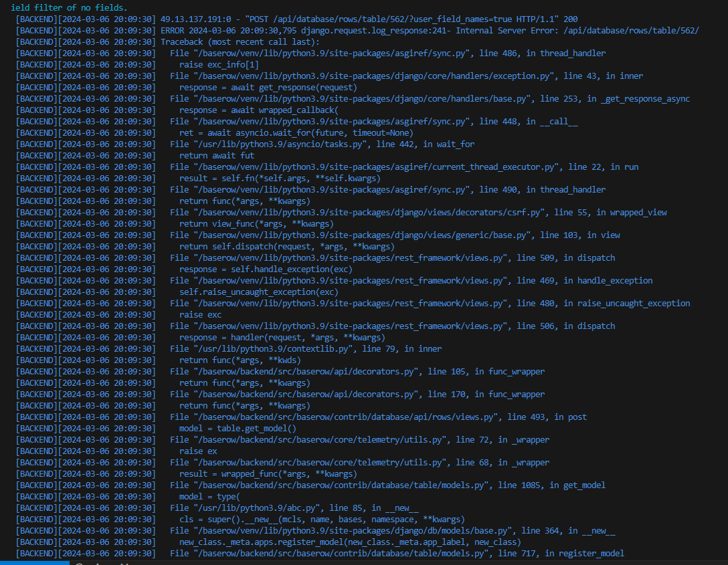Click the django/views/generic/base.py file path
The image size is (728, 565).
362,235
